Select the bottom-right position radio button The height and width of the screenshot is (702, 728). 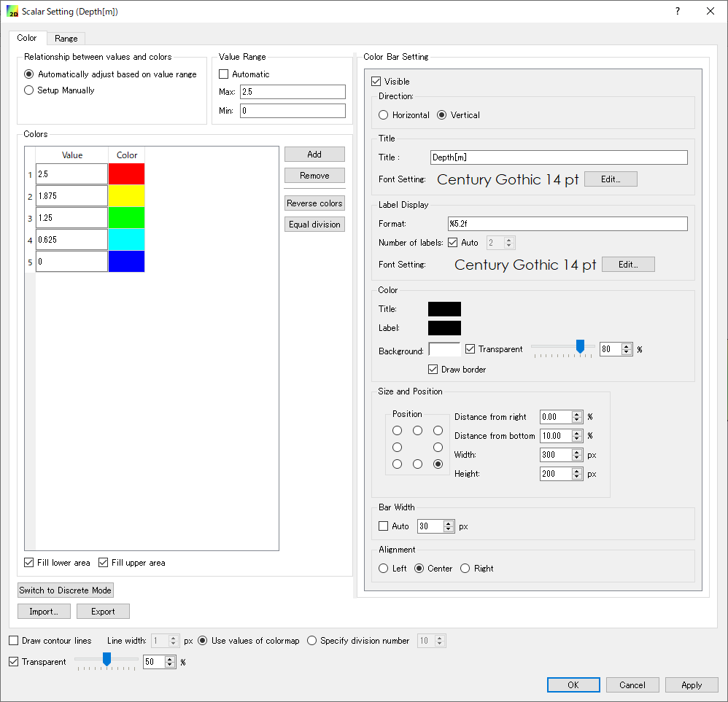(438, 464)
